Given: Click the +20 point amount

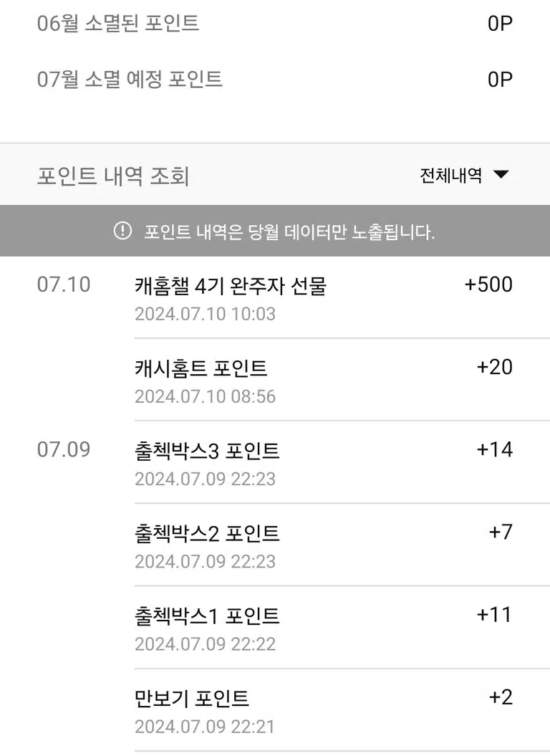Looking at the screenshot, I should pyautogui.click(x=495, y=367).
